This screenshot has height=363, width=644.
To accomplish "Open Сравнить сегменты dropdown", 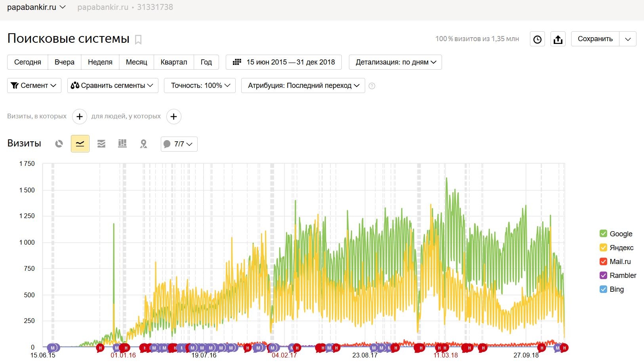I will click(113, 86).
